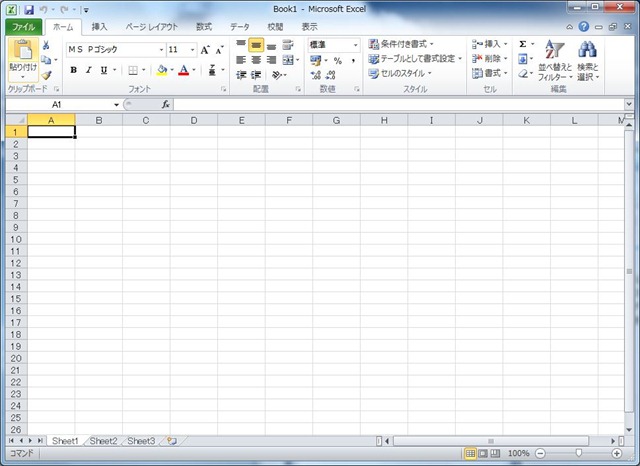Click the AutoSum sigma icon
The height and width of the screenshot is (466, 640).
pyautogui.click(x=522, y=44)
